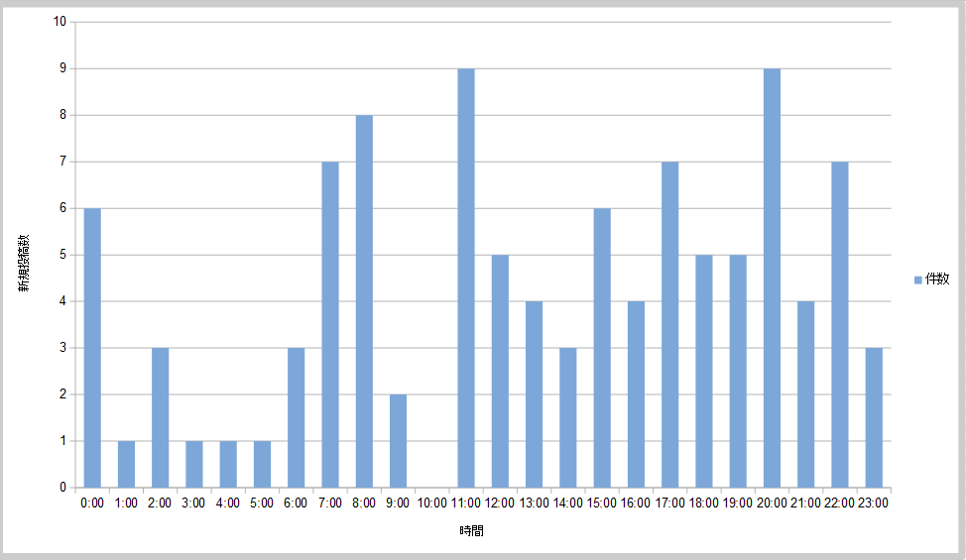Click the 14:00 bar

pos(568,417)
